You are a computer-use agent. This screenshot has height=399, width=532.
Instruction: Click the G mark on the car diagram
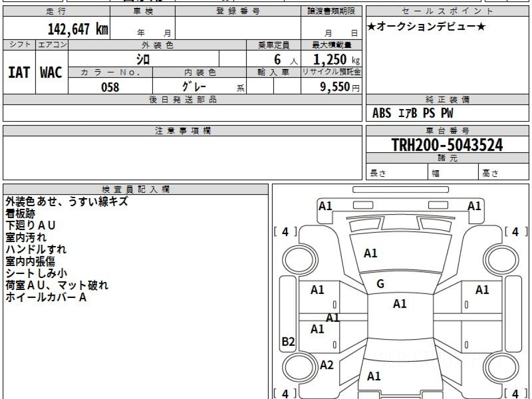click(x=380, y=284)
